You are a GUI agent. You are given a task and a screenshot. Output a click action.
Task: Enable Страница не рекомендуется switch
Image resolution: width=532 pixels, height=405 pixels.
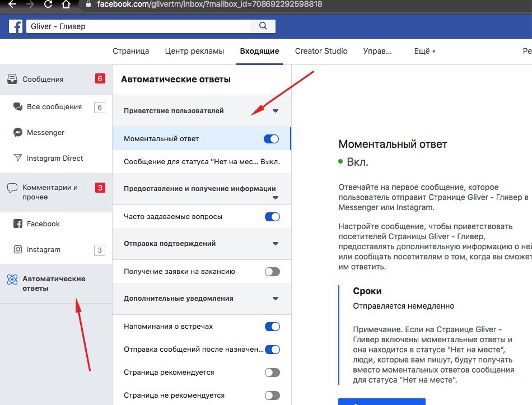click(273, 395)
